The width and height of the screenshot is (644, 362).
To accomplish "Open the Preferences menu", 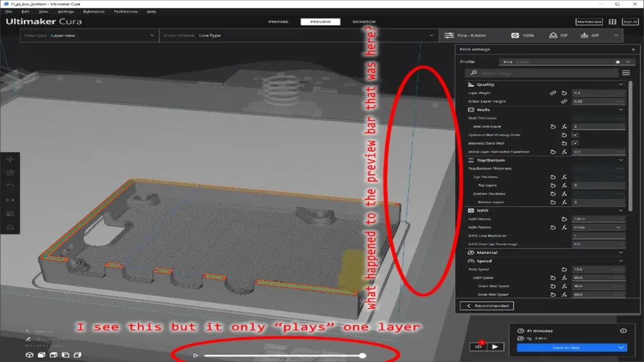I will click(126, 11).
